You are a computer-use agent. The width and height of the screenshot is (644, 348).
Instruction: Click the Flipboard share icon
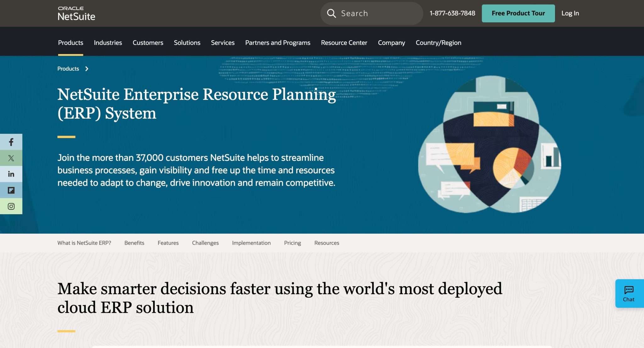tap(11, 190)
